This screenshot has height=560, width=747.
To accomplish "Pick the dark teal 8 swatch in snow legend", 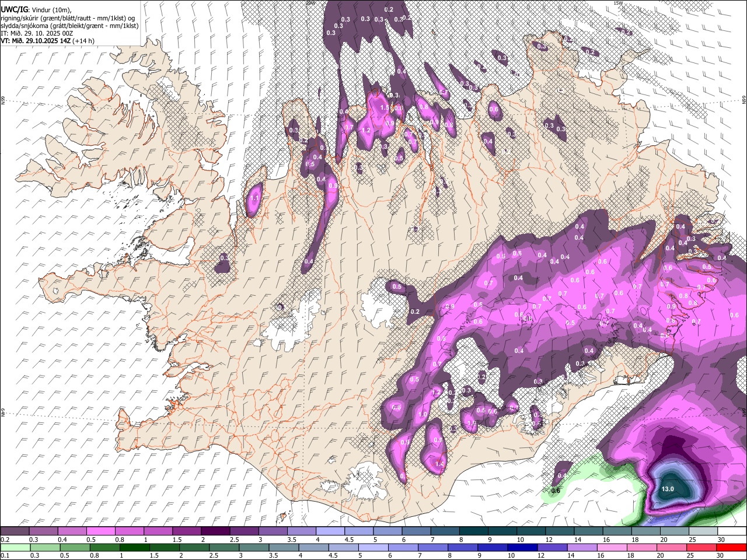I will point(473,531).
